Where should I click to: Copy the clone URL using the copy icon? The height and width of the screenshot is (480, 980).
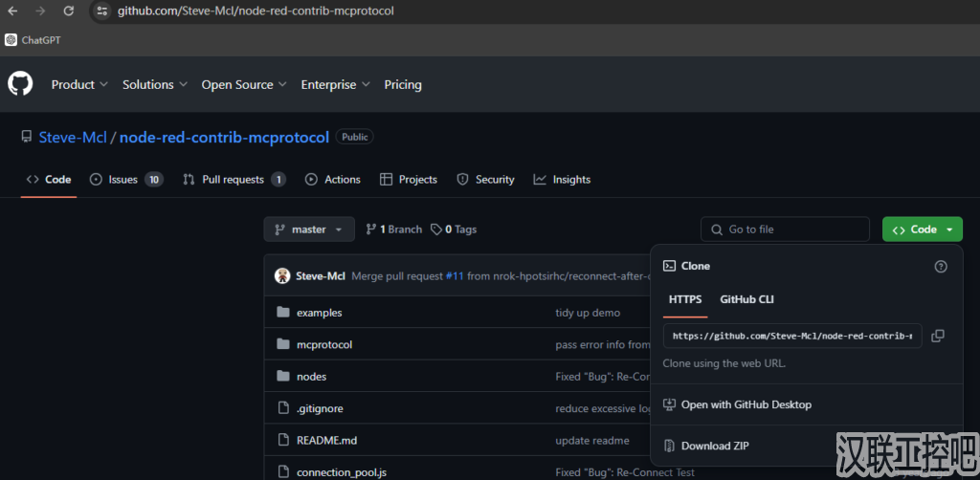[x=938, y=336]
